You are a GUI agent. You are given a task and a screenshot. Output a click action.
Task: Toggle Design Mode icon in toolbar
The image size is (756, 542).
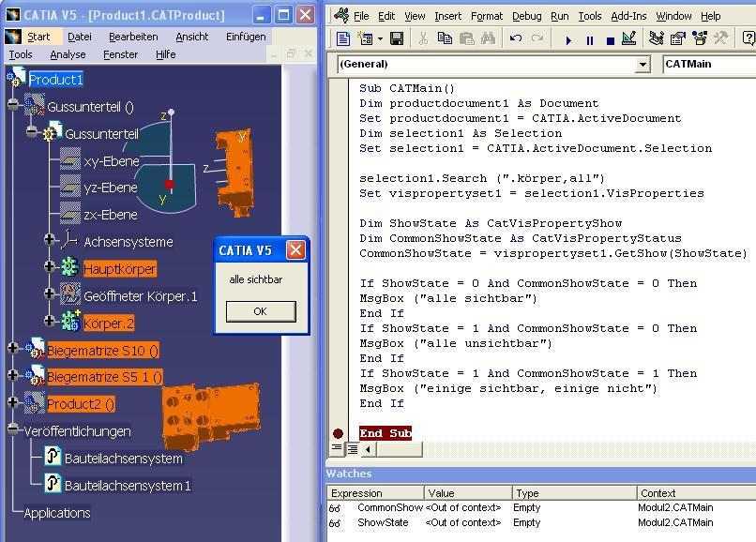(x=629, y=38)
